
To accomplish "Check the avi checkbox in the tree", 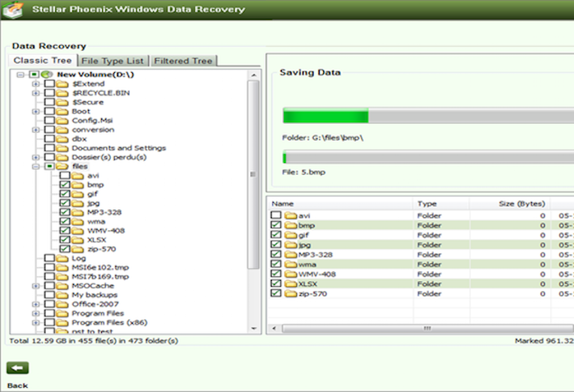I will tap(65, 175).
